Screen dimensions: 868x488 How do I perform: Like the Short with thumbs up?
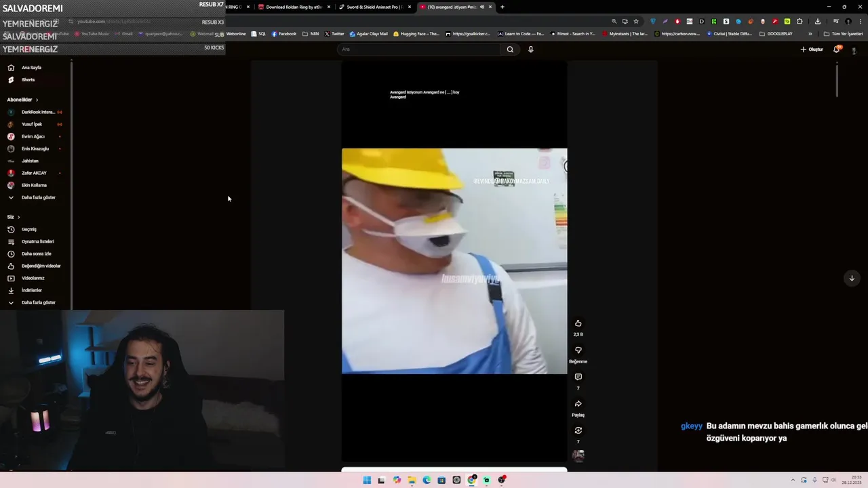click(578, 323)
